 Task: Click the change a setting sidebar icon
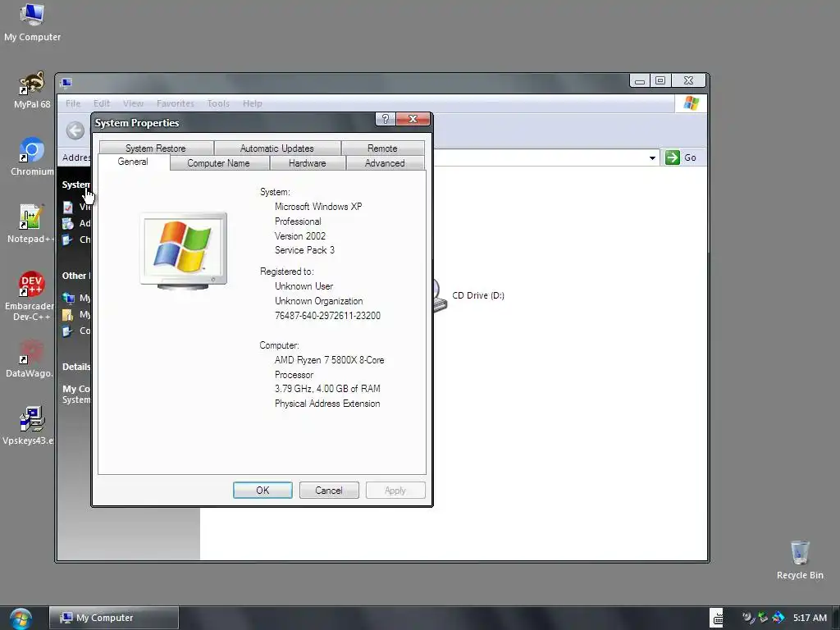68,240
